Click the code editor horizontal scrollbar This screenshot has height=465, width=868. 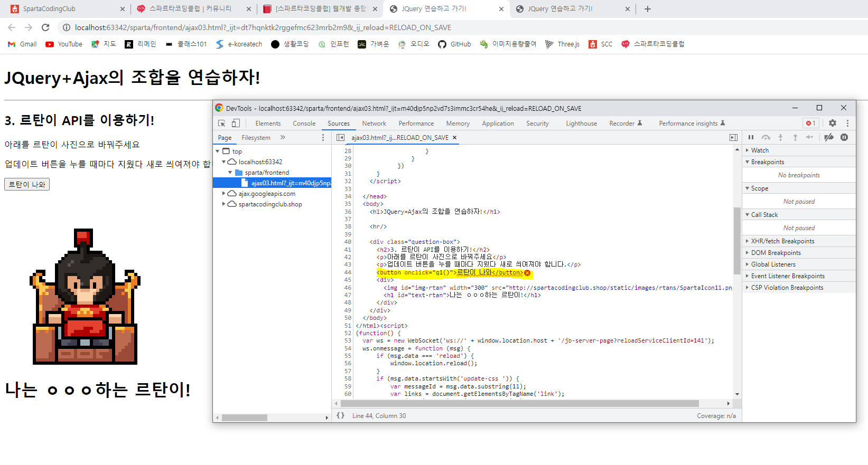519,403
